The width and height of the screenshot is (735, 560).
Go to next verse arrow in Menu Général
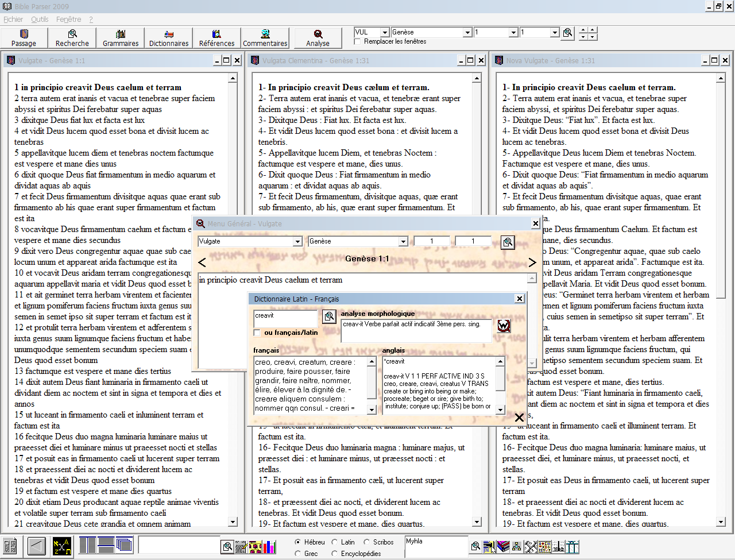[x=532, y=262]
